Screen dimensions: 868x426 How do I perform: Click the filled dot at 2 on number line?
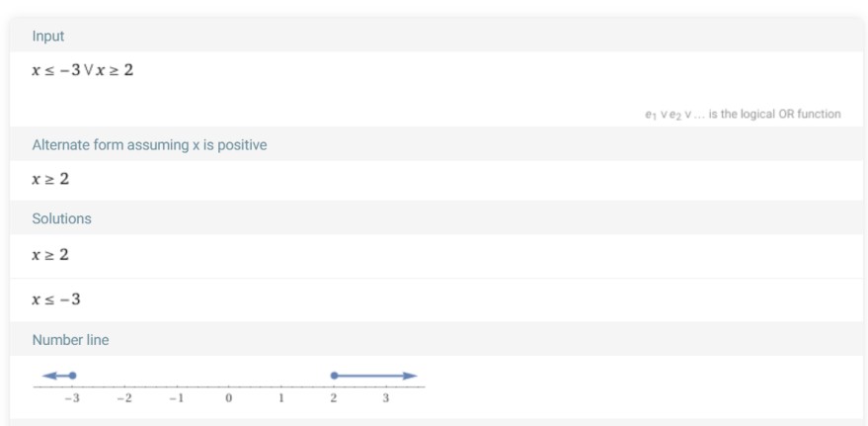334,376
